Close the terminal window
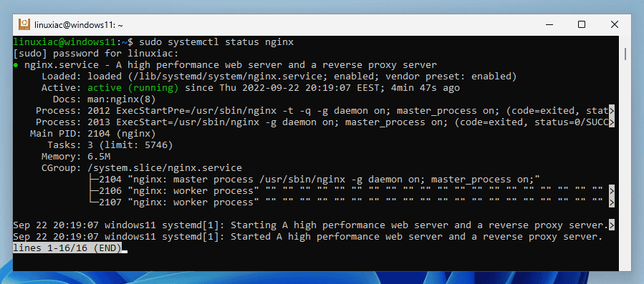644x284 pixels. (615, 24)
